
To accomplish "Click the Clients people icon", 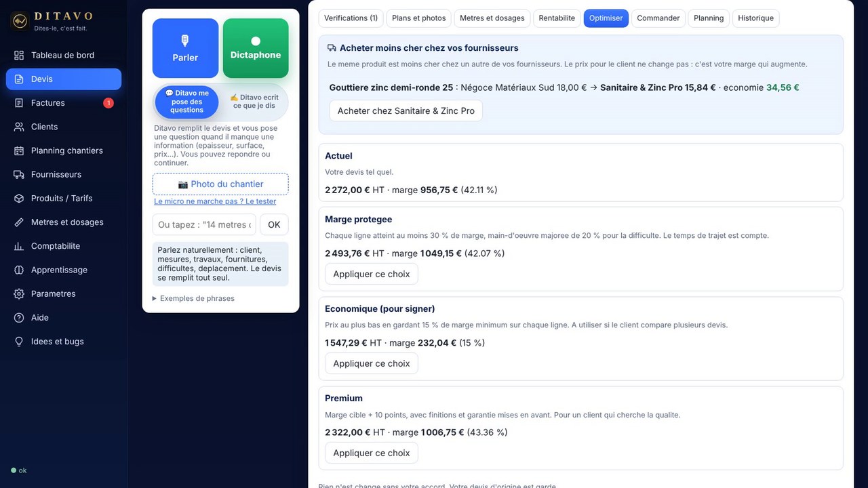I will pyautogui.click(x=19, y=127).
